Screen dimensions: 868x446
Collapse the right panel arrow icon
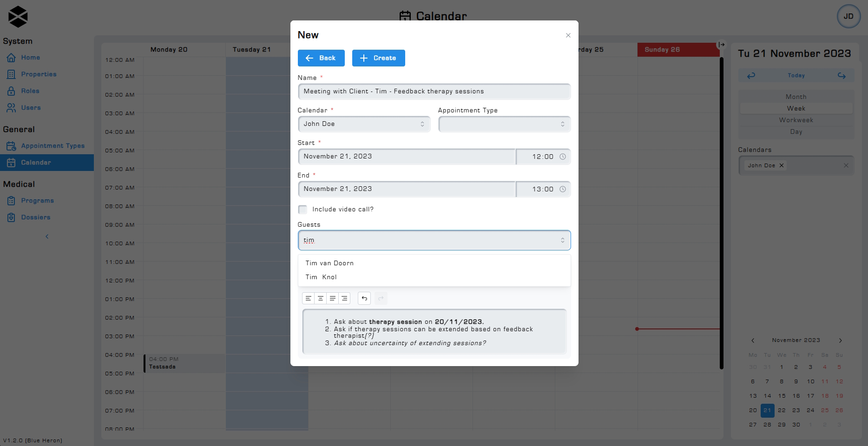[722, 45]
